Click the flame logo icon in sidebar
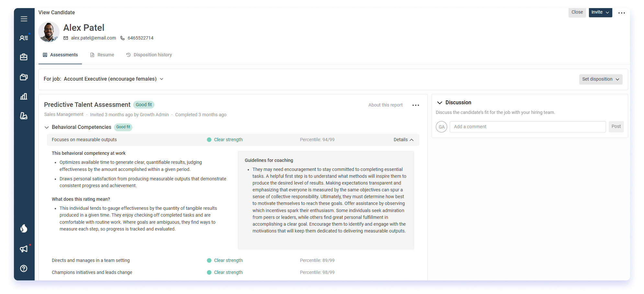The height and width of the screenshot is (294, 644). 24,229
